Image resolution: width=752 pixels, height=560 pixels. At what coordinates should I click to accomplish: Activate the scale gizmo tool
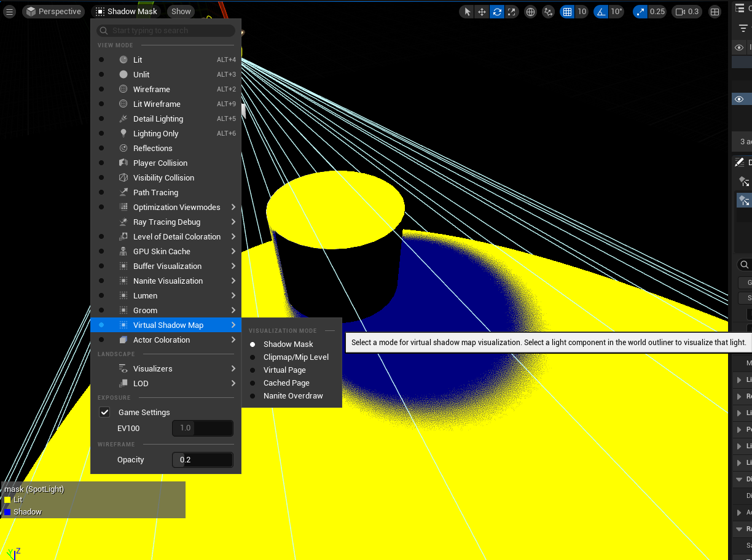tap(512, 12)
